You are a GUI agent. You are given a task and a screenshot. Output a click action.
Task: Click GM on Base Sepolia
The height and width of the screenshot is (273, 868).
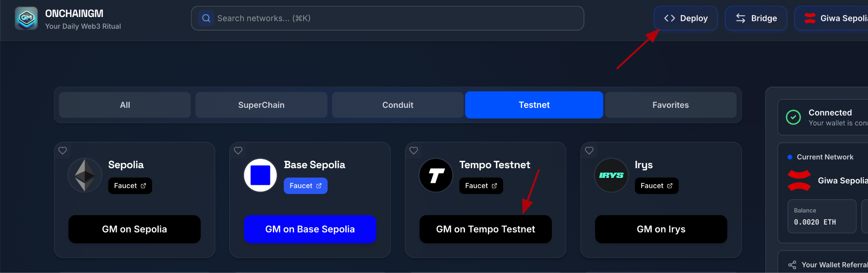coord(310,229)
